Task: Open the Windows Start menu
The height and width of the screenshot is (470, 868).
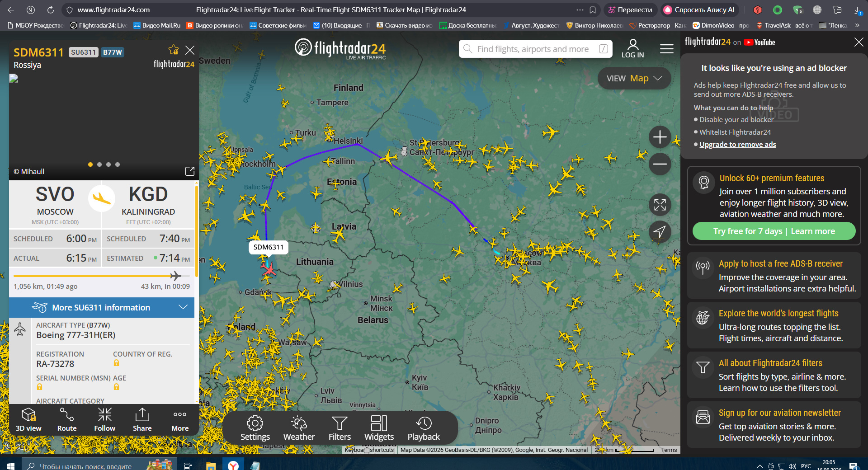Action: tap(11, 465)
